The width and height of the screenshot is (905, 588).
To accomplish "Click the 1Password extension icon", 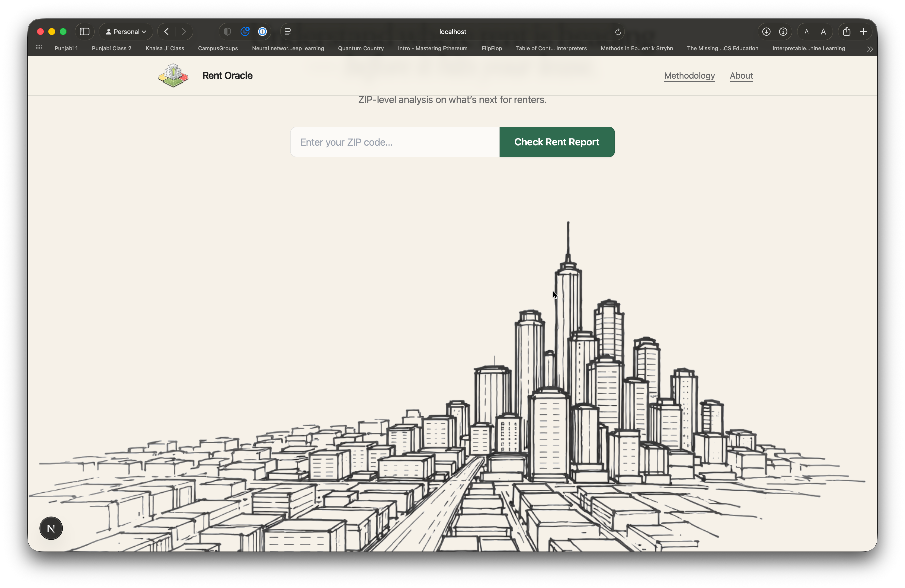I will click(x=262, y=32).
